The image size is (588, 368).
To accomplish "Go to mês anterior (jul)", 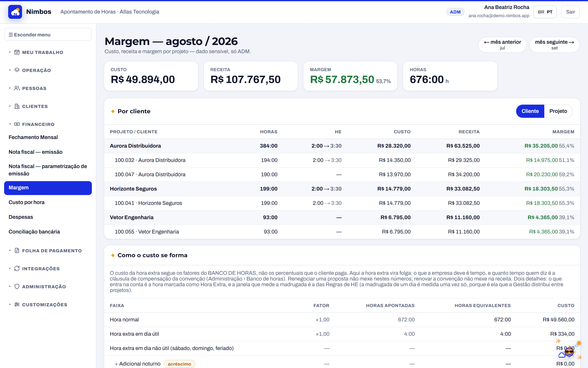I will [502, 45].
